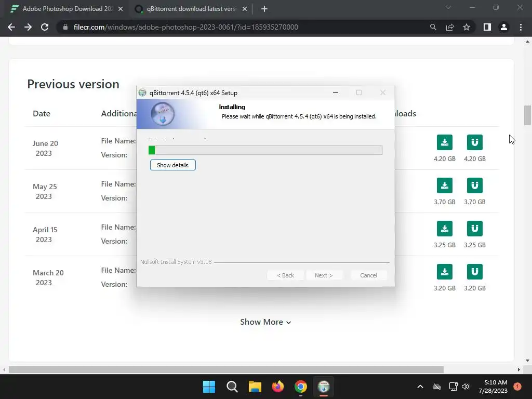Image resolution: width=532 pixels, height=399 pixels.
Task: Open the clock and date flyout
Action: point(493,387)
